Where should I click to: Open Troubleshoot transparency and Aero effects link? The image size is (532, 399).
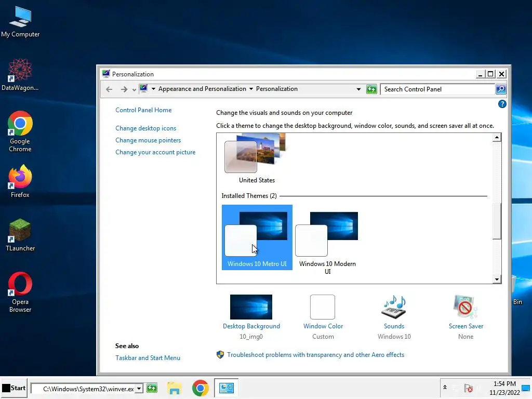(x=315, y=354)
